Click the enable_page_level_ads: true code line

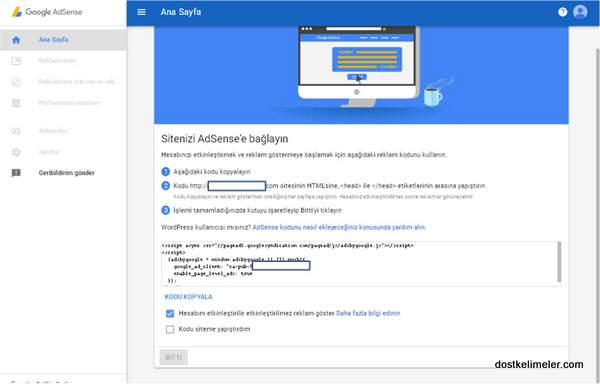[x=213, y=274]
